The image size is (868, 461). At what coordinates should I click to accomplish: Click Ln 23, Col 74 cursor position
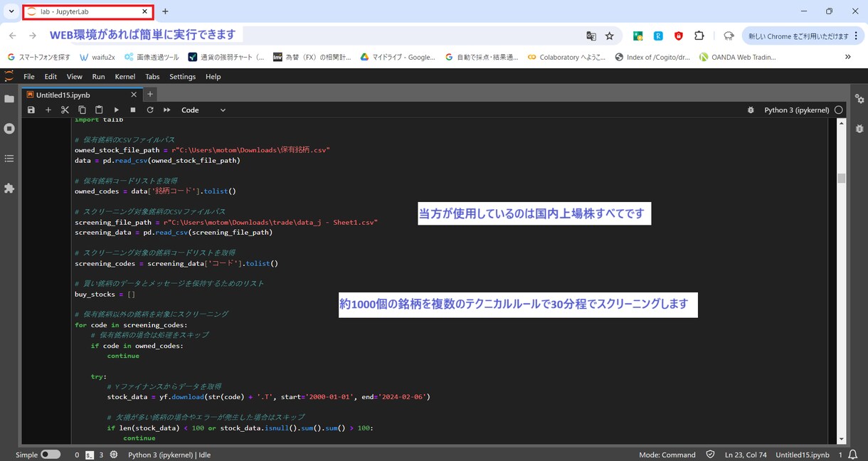[746, 455]
